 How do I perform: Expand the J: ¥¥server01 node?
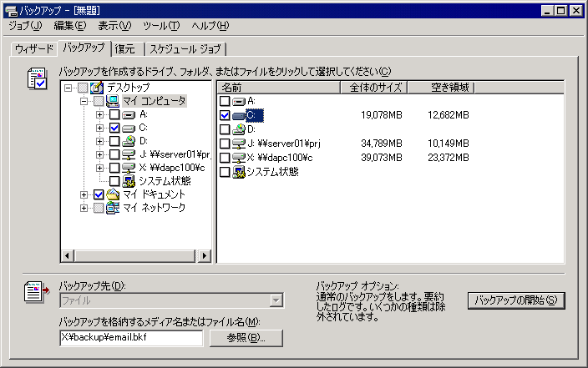99,154
